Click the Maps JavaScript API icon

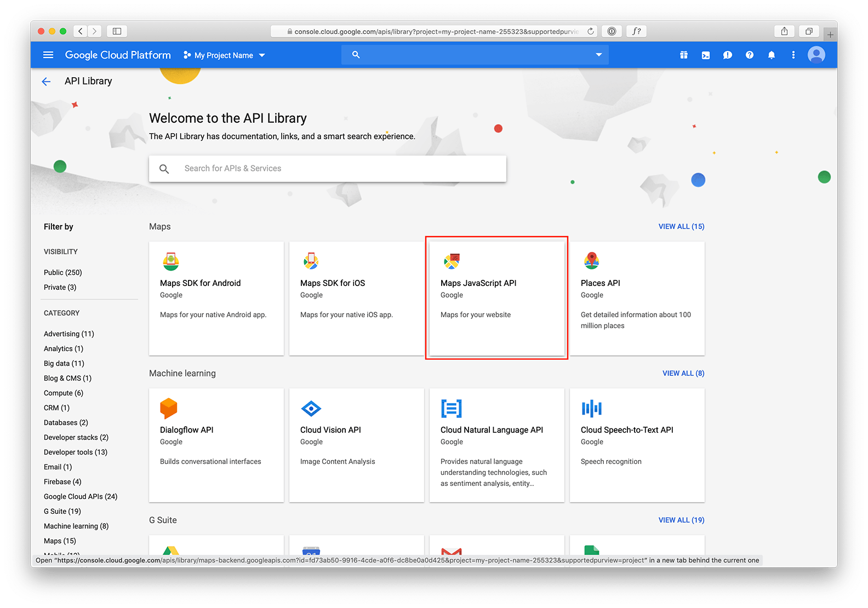(452, 261)
